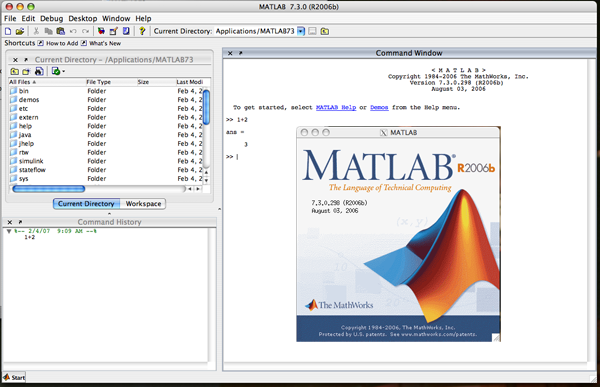Open the Help menu

(x=143, y=18)
